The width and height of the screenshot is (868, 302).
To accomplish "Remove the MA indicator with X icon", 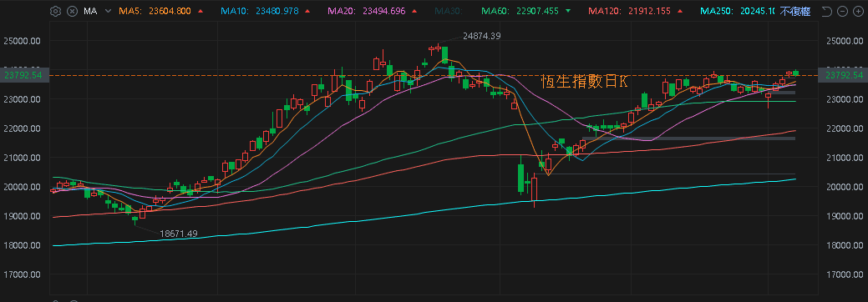I will click(x=73, y=11).
